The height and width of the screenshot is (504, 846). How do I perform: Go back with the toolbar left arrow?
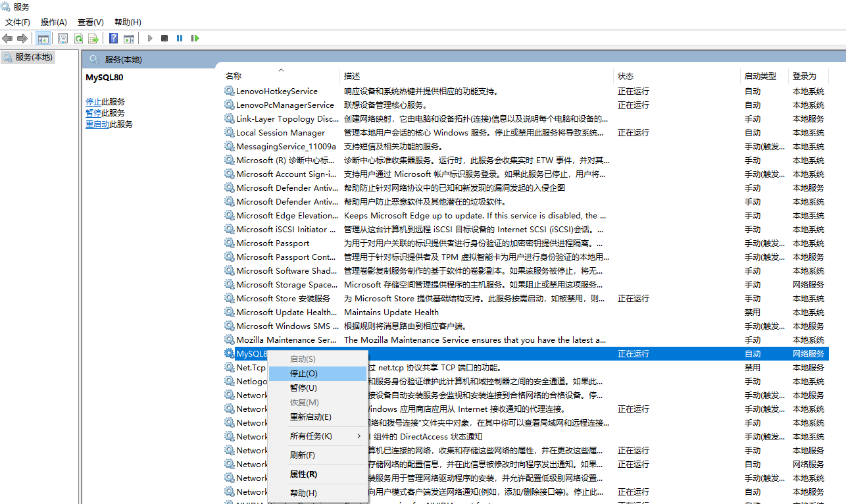point(8,38)
